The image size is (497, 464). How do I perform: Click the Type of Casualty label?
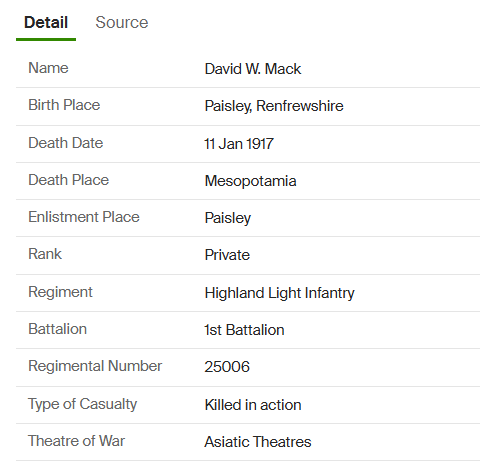coord(82,404)
